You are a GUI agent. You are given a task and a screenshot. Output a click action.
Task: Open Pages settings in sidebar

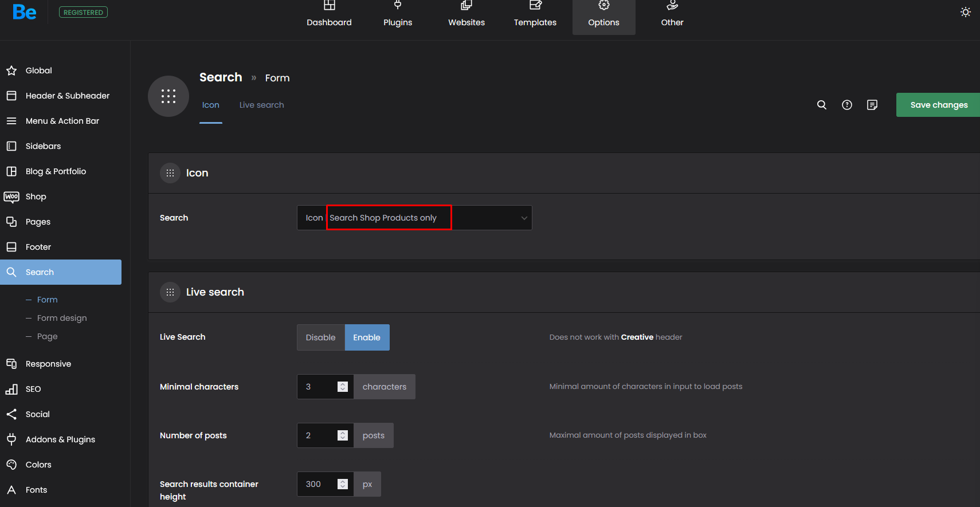click(x=61, y=222)
